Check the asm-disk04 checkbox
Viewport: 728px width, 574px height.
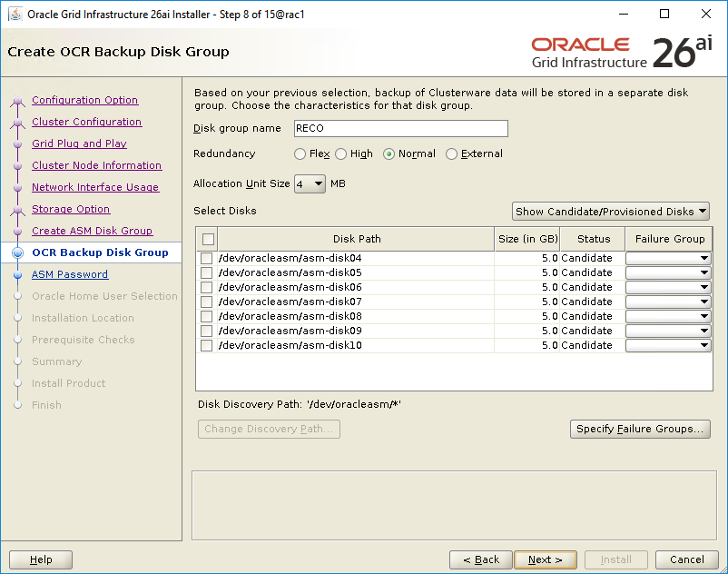pyautogui.click(x=206, y=258)
